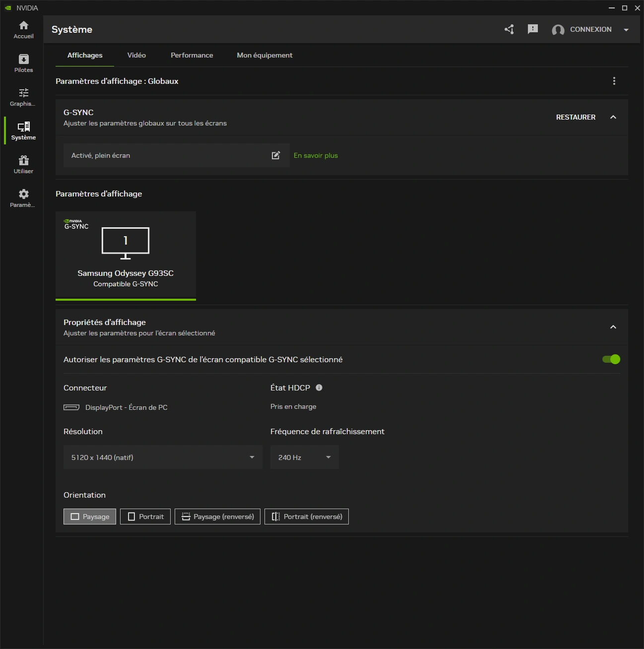Select Portrait orientation
The image size is (644, 649).
145,517
